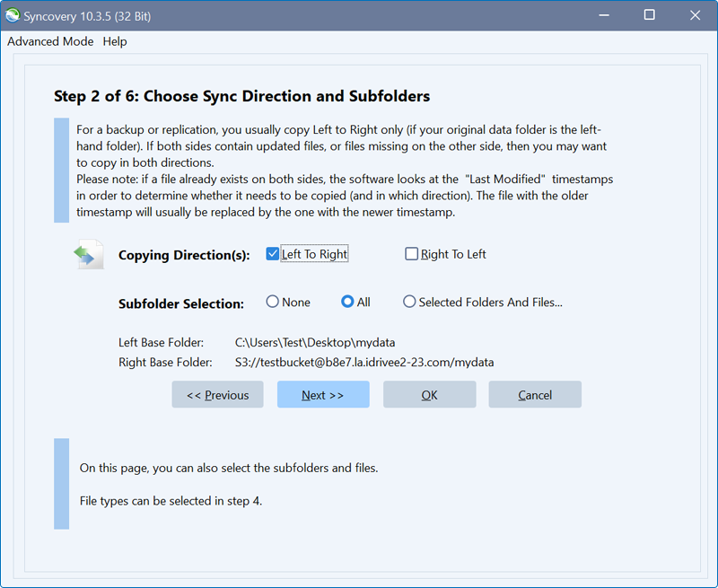718x588 pixels.
Task: Minimize the Syncovery window
Action: pos(604,15)
